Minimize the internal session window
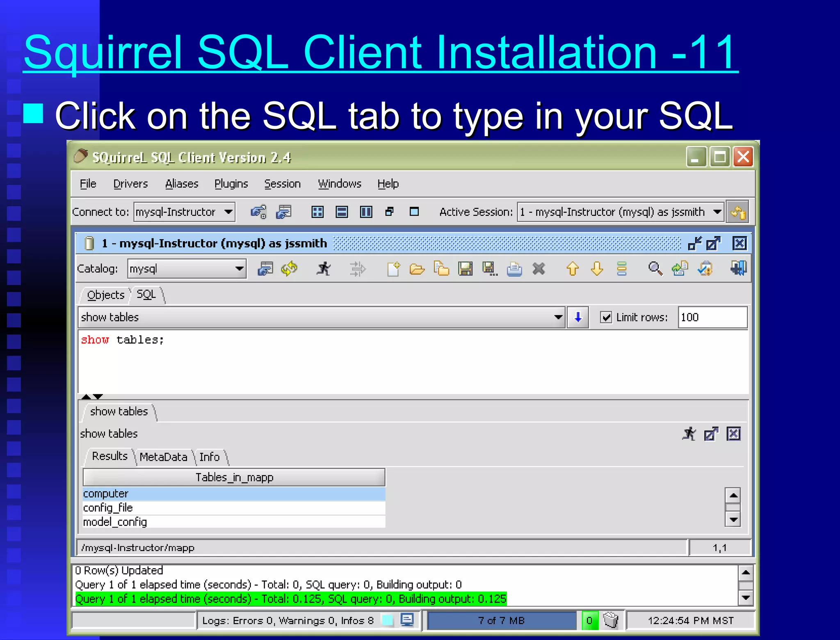 click(x=695, y=244)
